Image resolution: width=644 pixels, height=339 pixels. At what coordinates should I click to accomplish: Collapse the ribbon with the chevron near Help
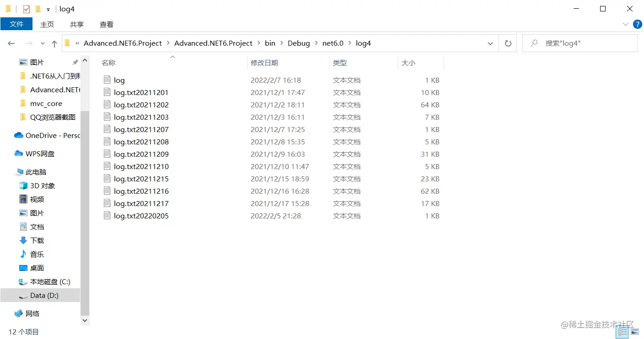(626, 24)
